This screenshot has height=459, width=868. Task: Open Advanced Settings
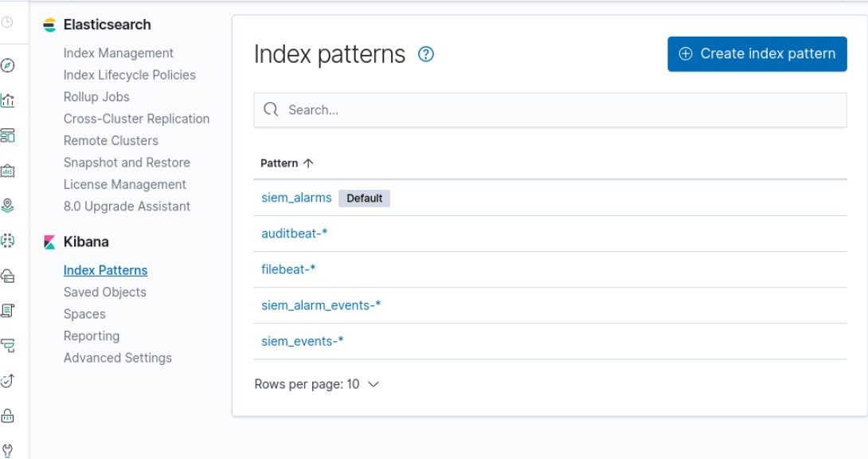(118, 358)
